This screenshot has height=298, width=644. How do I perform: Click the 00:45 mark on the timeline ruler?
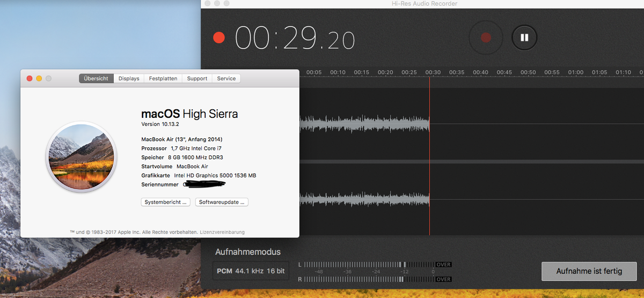(504, 72)
